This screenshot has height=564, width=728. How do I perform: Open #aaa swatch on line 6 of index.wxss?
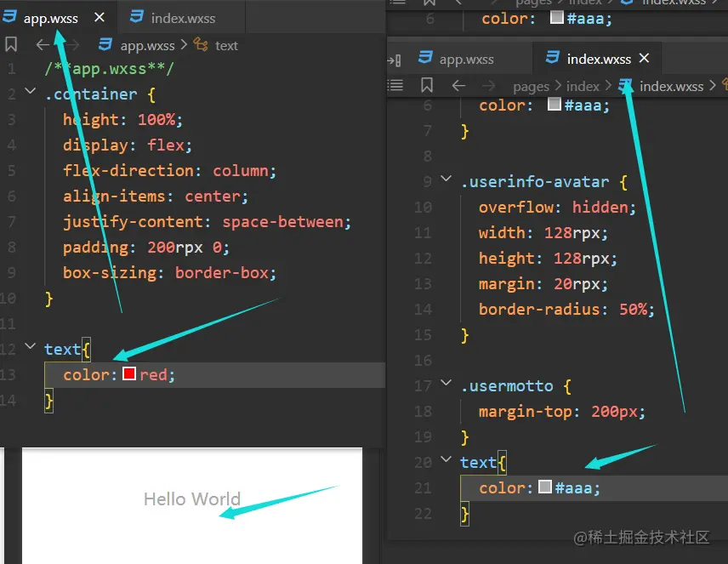click(554, 104)
